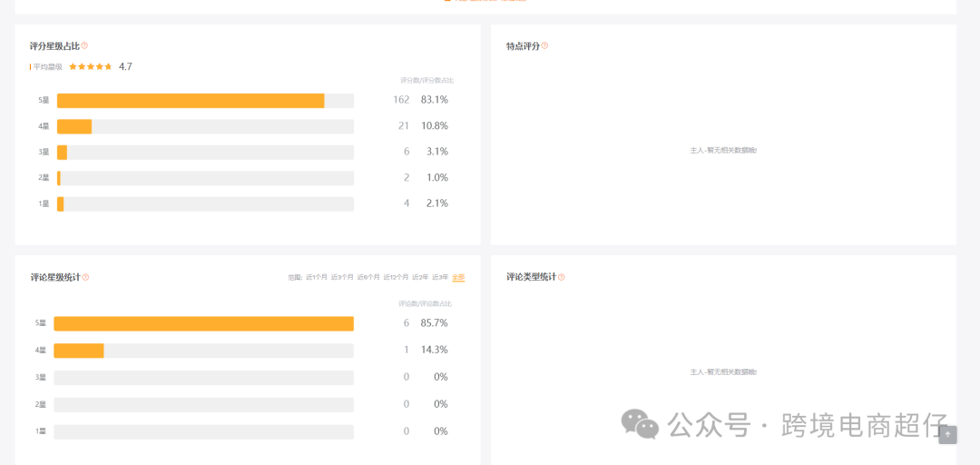Click help icon beside 特点评分 title

click(x=545, y=46)
